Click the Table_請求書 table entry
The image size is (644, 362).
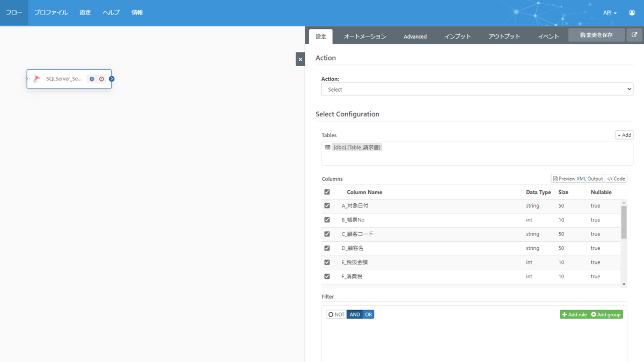click(357, 147)
